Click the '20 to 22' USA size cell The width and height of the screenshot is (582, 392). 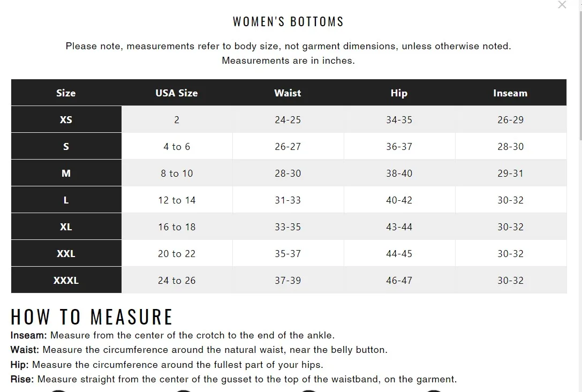coord(177,253)
